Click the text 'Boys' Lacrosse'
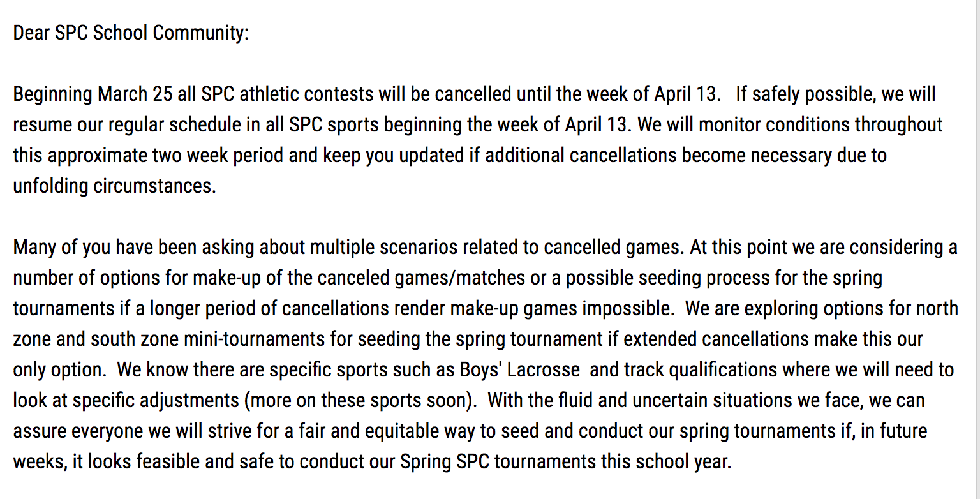The width and height of the screenshot is (980, 499). coord(519,369)
